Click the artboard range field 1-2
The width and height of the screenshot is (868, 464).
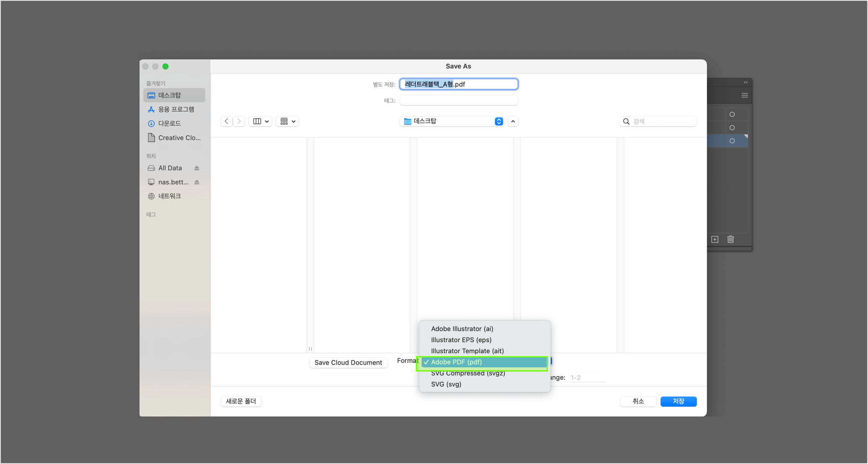[x=587, y=378]
